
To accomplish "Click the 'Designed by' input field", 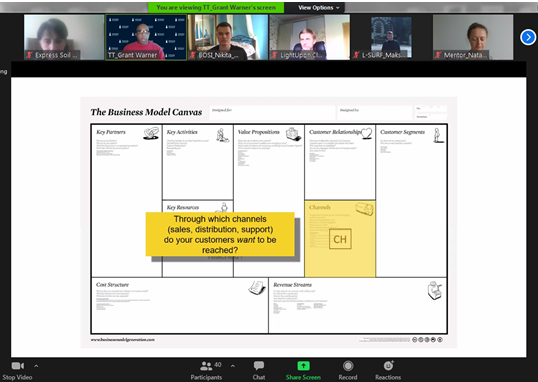I will pyautogui.click(x=375, y=113).
